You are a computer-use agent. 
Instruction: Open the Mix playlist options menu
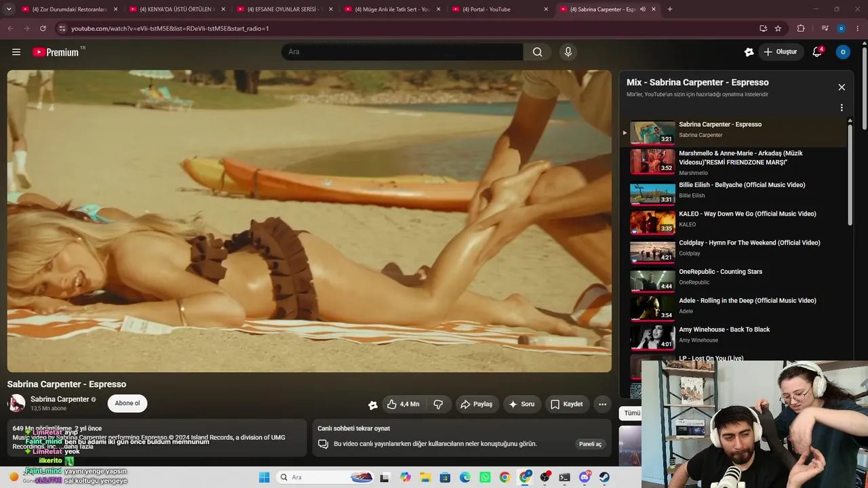(842, 108)
